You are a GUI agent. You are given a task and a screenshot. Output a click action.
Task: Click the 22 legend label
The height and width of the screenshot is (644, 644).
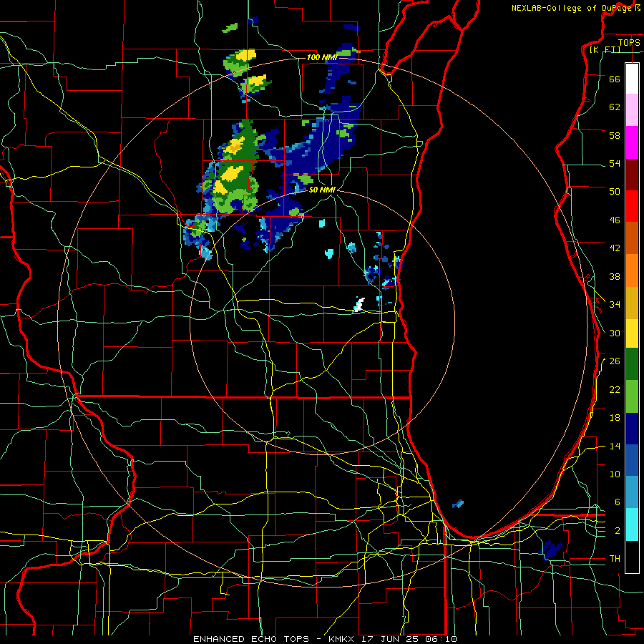pyautogui.click(x=615, y=389)
